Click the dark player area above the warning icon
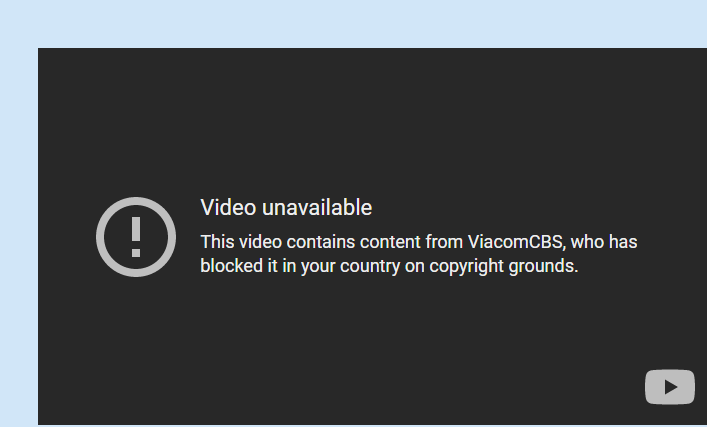Viewport: 707px width, 427px height. (136, 122)
